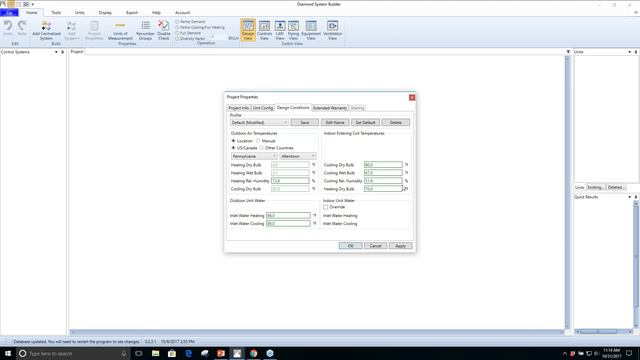
Task: Select the Other Countries radio option
Action: [x=261, y=148]
